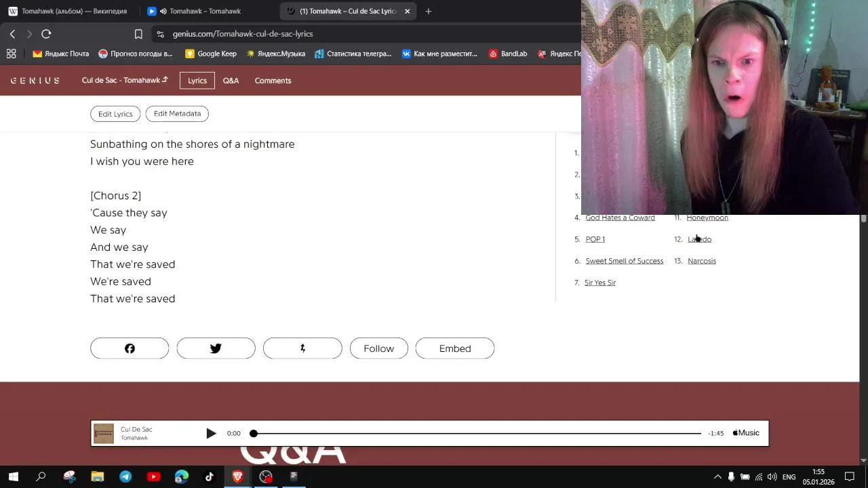Open the Sweet Smell of Success track
This screenshot has width=868, height=488.
pyautogui.click(x=624, y=261)
